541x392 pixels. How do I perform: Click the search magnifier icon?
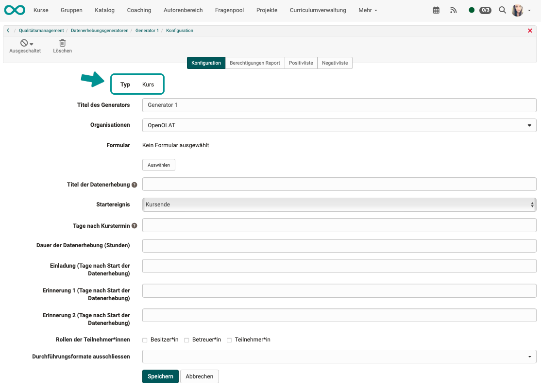[502, 9]
